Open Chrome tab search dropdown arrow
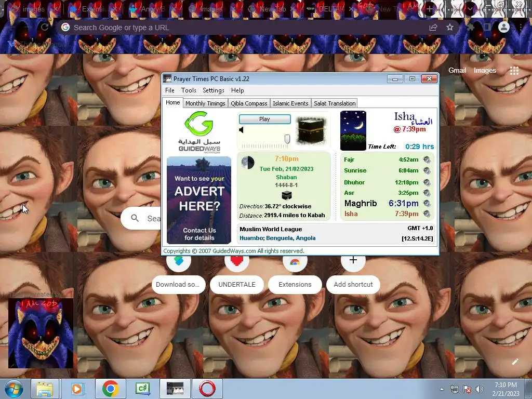Image resolution: width=532 pixels, height=399 pixels. click(x=470, y=9)
